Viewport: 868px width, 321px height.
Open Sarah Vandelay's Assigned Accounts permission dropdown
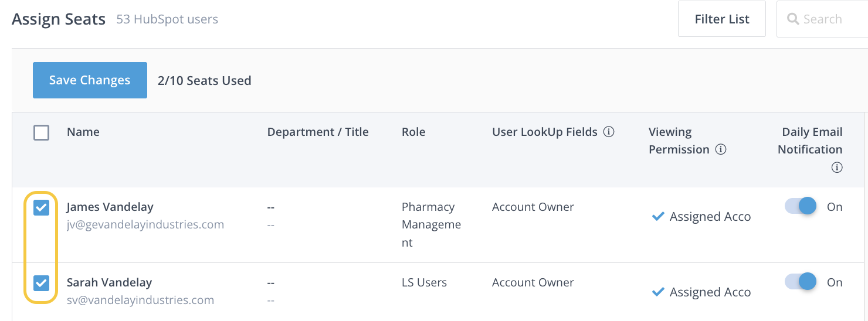[710, 292]
